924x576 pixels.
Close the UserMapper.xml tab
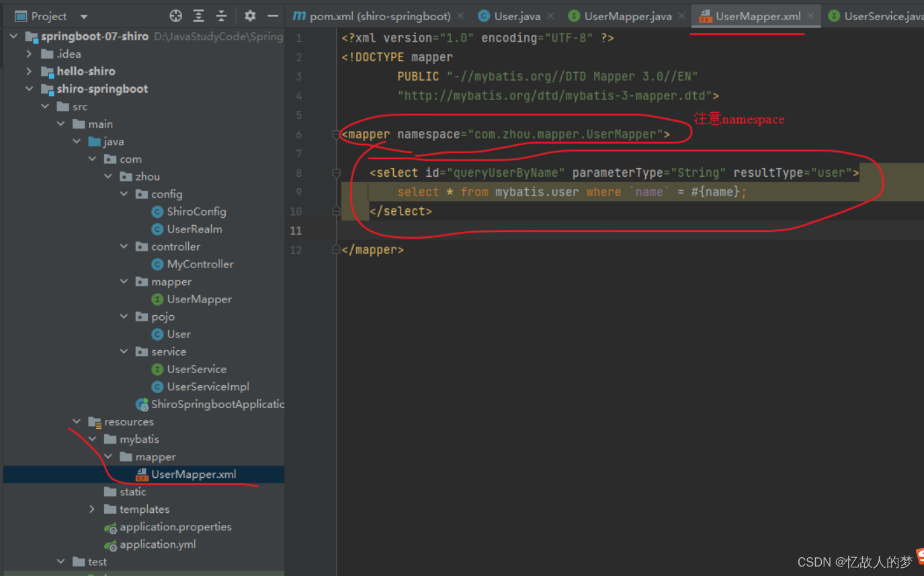[x=810, y=16]
